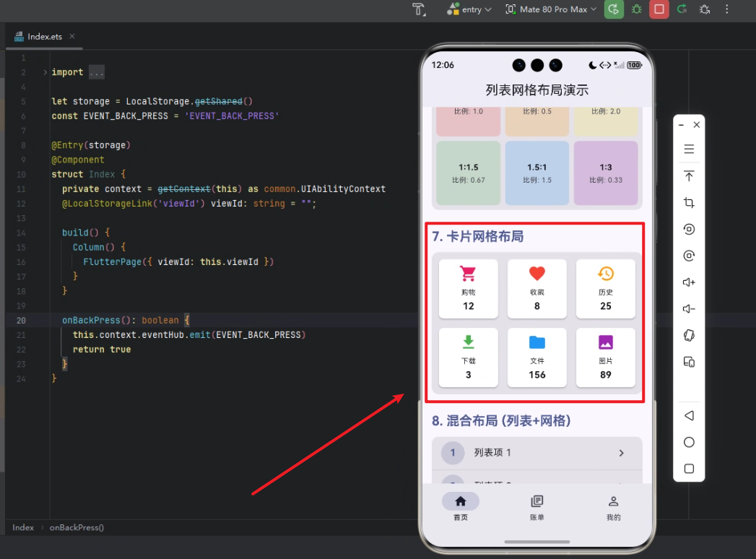Increase emulator volume with volume-up icon

pos(689,282)
